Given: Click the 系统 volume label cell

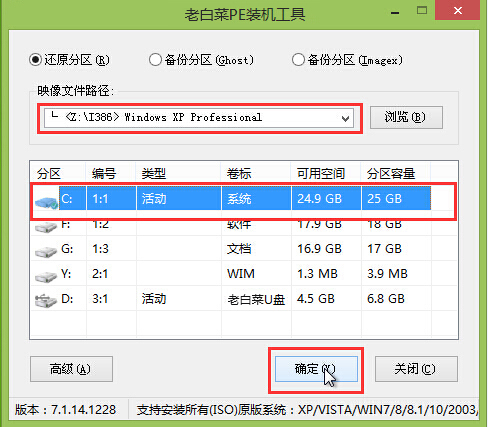Looking at the screenshot, I should (x=239, y=199).
